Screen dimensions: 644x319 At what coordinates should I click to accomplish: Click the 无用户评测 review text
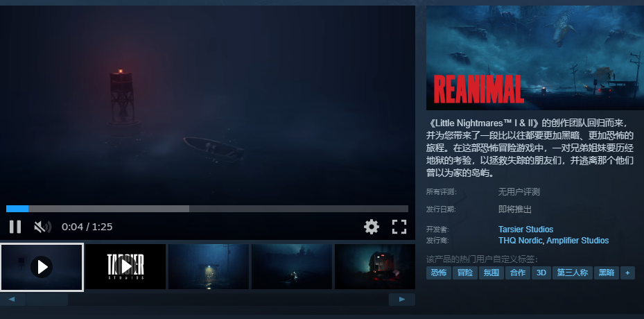coord(519,192)
